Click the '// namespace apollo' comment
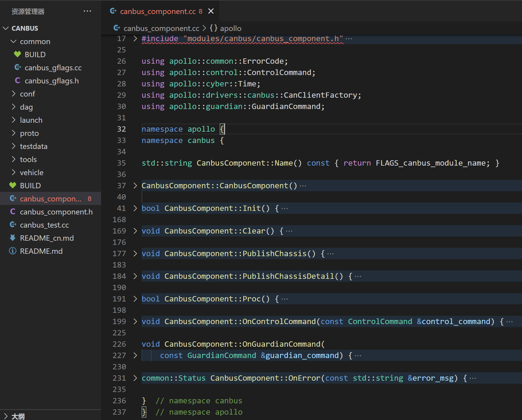 [x=199, y=412]
